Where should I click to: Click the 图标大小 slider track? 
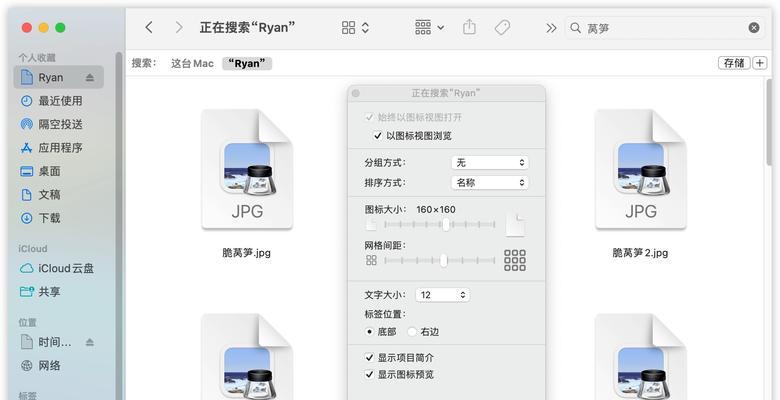pyautogui.click(x=440, y=224)
